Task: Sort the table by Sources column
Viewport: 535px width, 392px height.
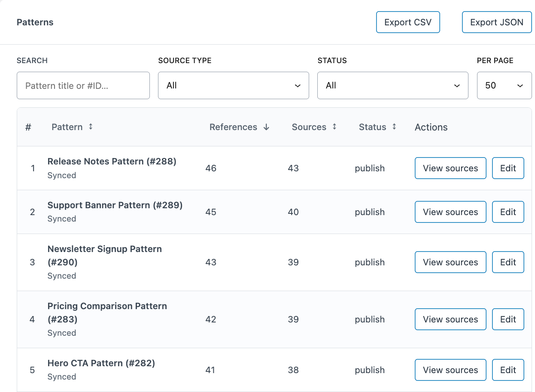Action: point(314,127)
